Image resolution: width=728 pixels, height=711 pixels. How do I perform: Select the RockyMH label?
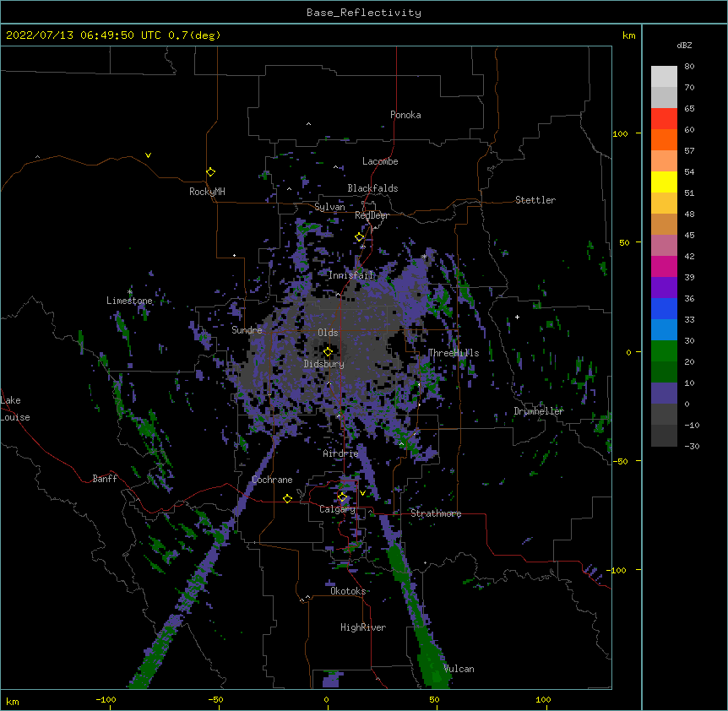coord(207,192)
